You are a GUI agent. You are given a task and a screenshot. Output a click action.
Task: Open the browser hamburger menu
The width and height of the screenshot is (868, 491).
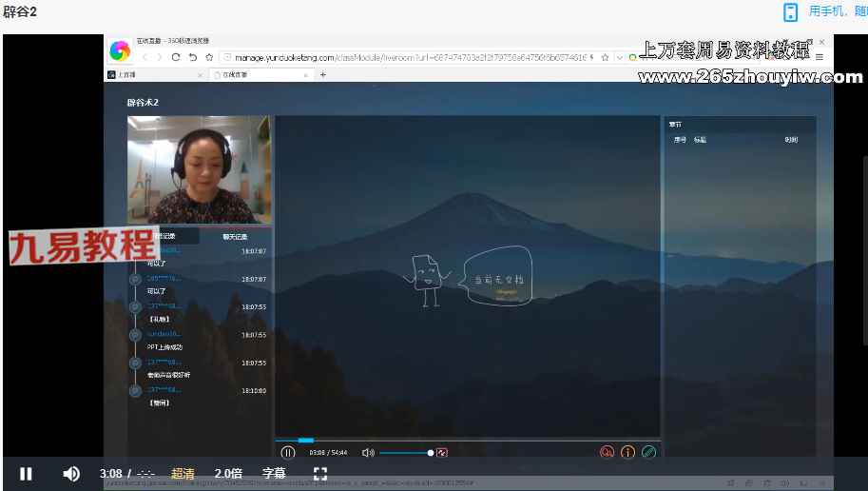pyautogui.click(x=820, y=57)
